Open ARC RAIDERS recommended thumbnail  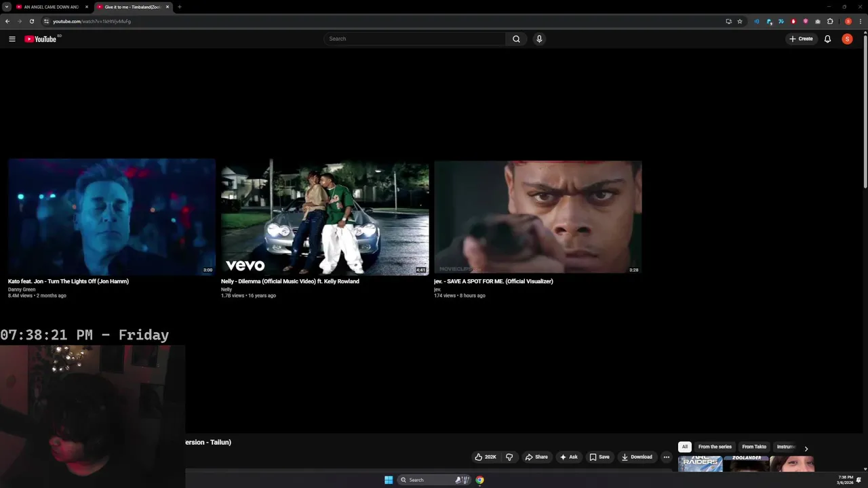[x=700, y=464]
